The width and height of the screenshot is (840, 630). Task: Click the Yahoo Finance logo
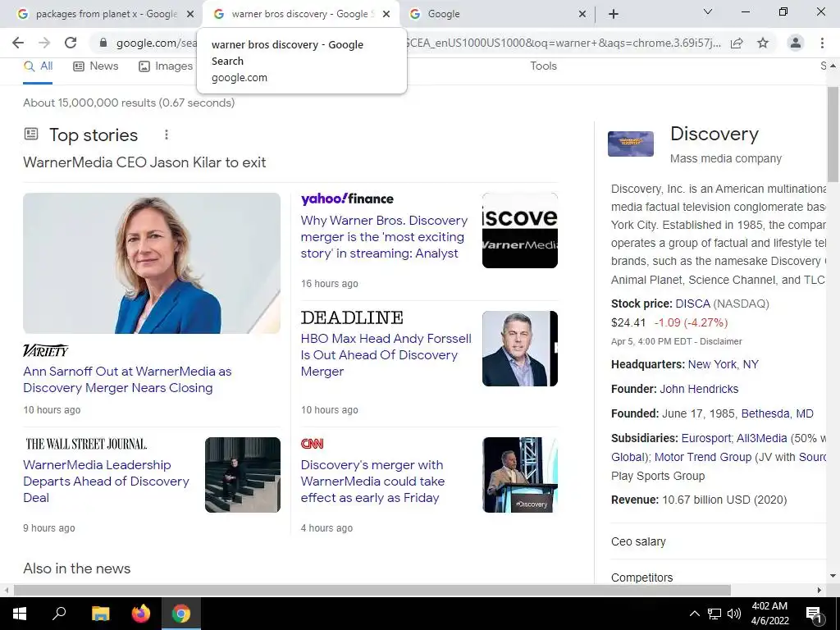(x=347, y=199)
